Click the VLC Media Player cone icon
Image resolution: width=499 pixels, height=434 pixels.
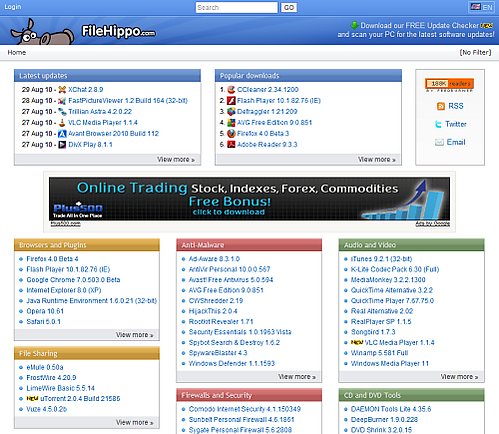[62, 123]
